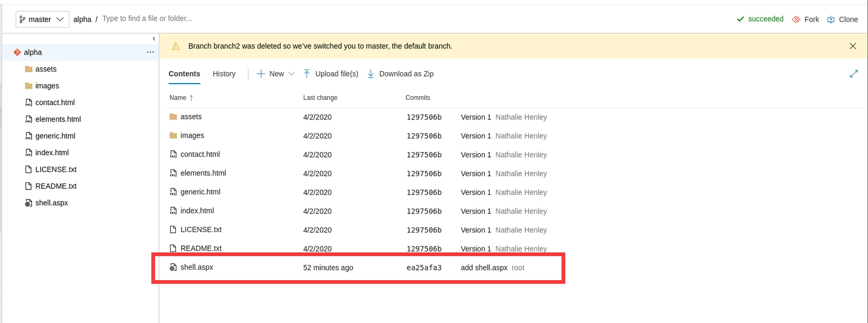Viewport: 868px width, 323px height.
Task: Click the Download arrow icon
Action: [371, 74]
